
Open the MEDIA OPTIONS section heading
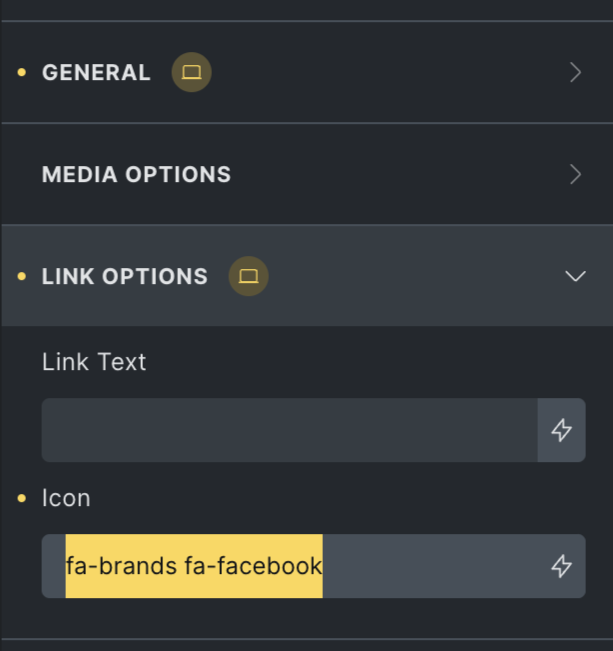click(x=136, y=175)
